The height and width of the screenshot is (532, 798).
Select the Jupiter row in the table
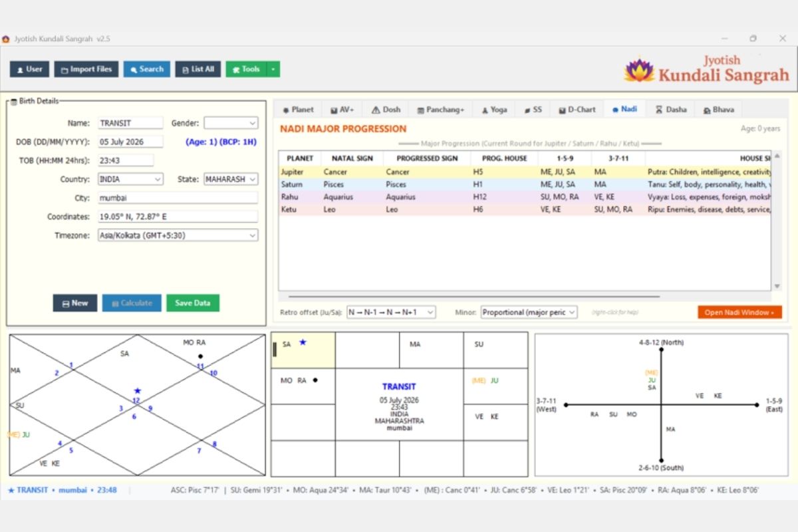[525, 172]
